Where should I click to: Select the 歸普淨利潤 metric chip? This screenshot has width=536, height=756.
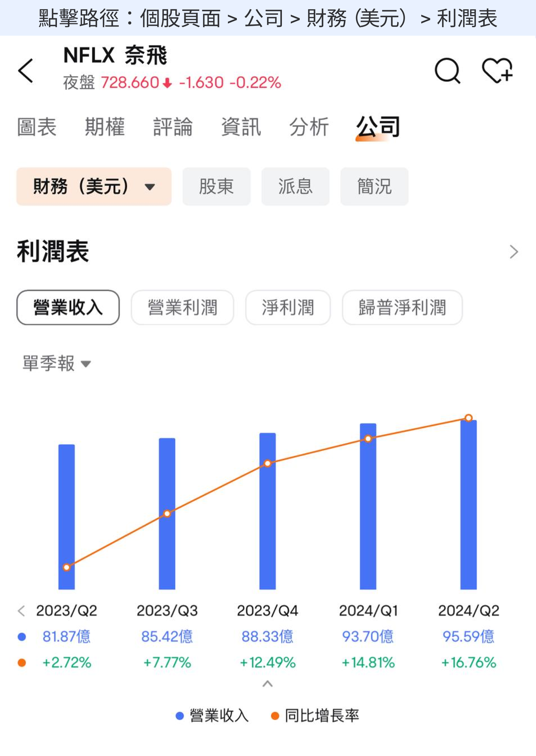(402, 308)
